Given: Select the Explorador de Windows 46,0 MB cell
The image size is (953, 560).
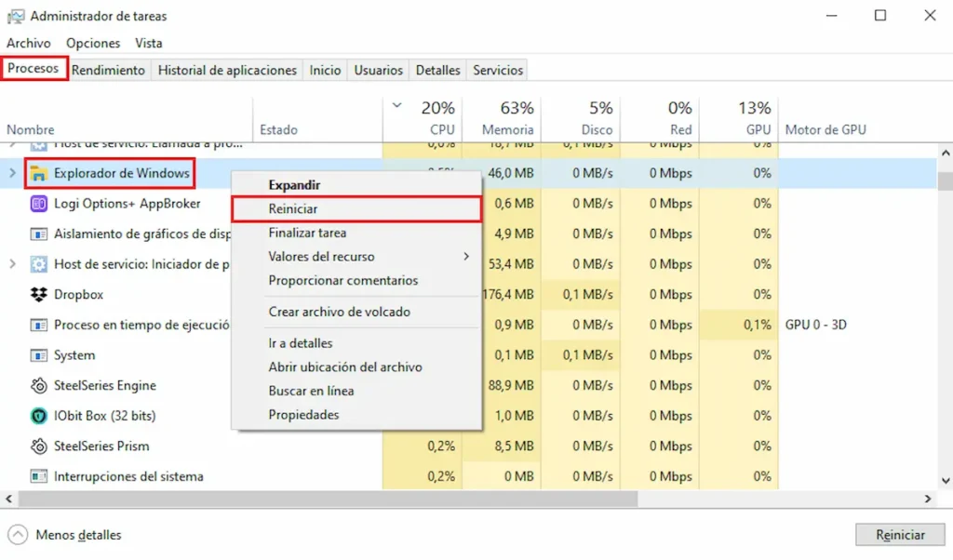Looking at the screenshot, I should 511,173.
